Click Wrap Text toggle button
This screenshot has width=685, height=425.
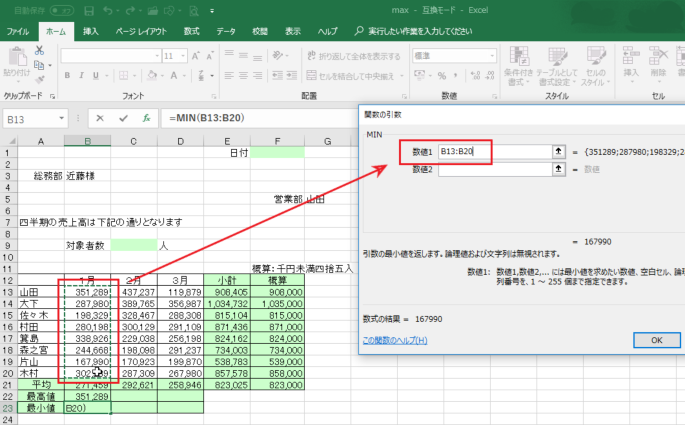(354, 56)
